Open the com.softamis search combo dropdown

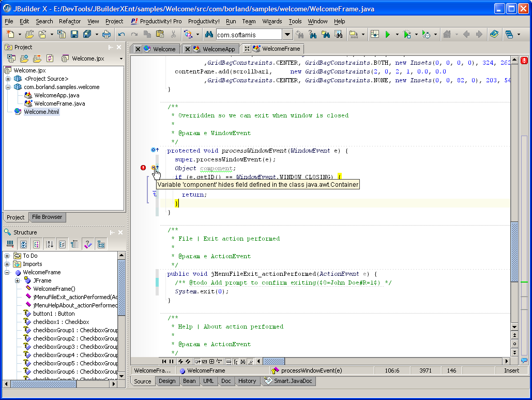(x=288, y=34)
